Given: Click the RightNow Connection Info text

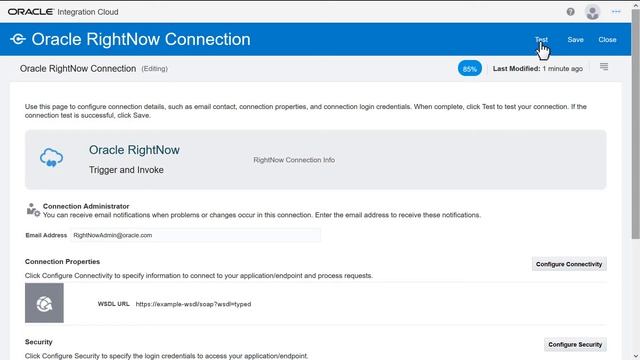Looking at the screenshot, I should (x=294, y=160).
